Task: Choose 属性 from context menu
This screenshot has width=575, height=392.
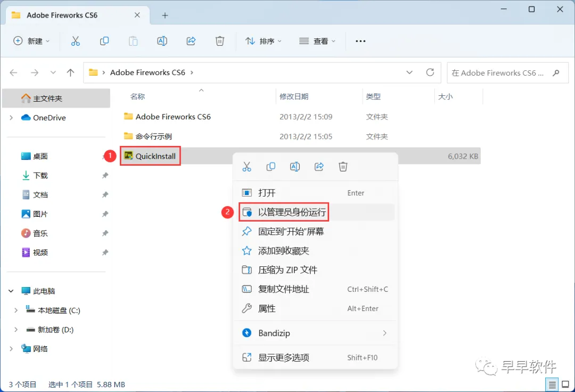Action: coord(315,308)
